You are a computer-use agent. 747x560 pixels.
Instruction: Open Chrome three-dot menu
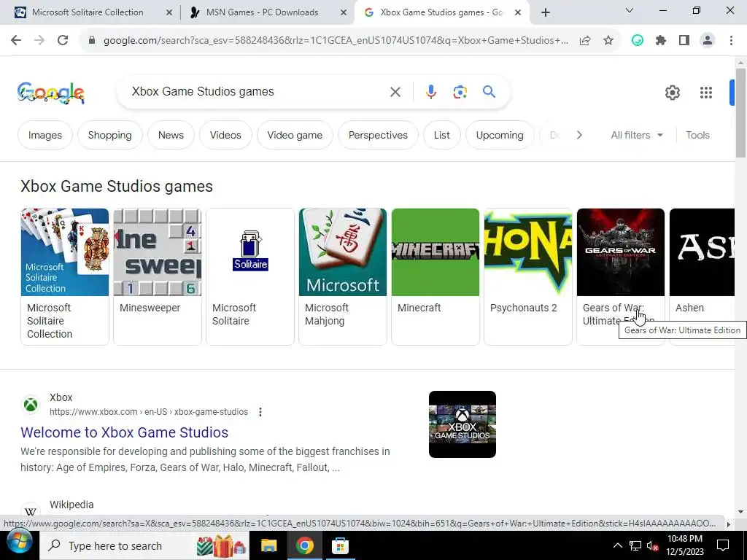pyautogui.click(x=731, y=41)
